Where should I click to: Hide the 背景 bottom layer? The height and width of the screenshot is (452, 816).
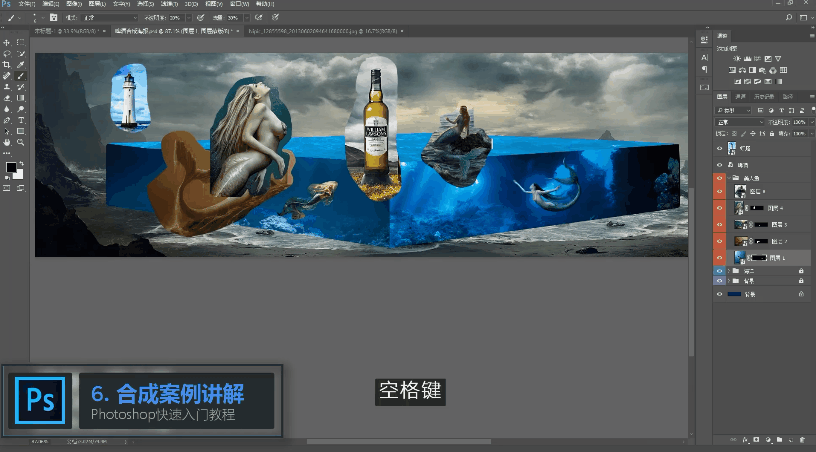(x=719, y=294)
